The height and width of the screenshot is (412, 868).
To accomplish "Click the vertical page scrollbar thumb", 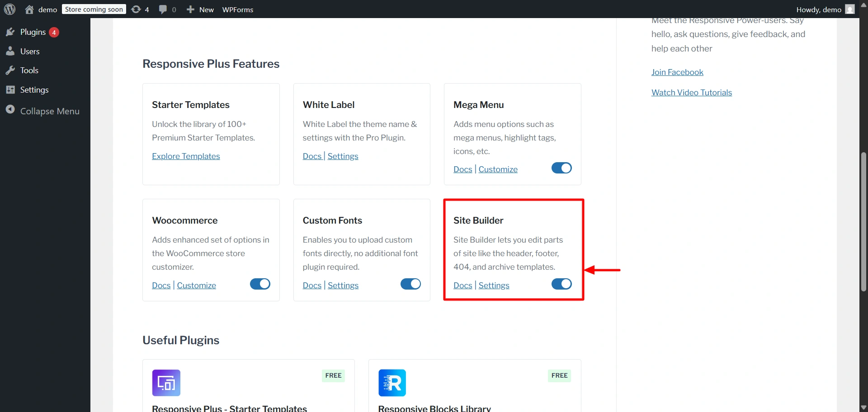I will pos(863,221).
